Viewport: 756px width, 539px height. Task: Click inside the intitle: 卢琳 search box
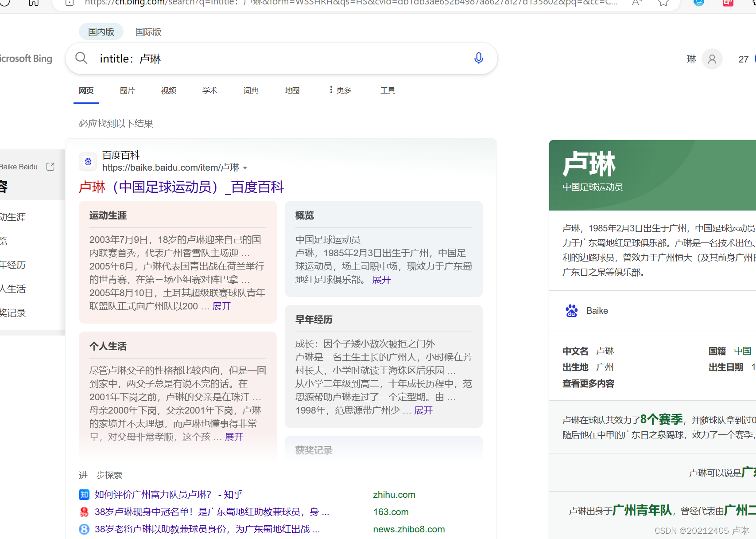click(x=281, y=59)
